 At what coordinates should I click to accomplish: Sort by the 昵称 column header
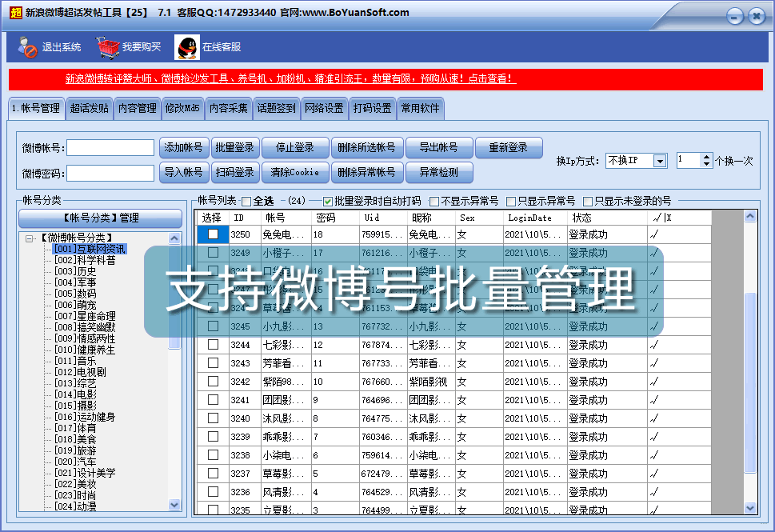(x=431, y=218)
